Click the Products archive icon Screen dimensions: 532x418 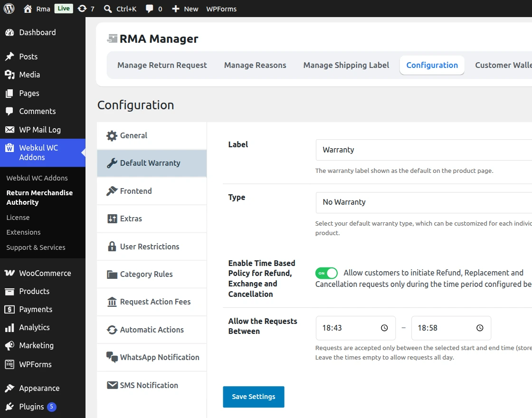pos(9,291)
